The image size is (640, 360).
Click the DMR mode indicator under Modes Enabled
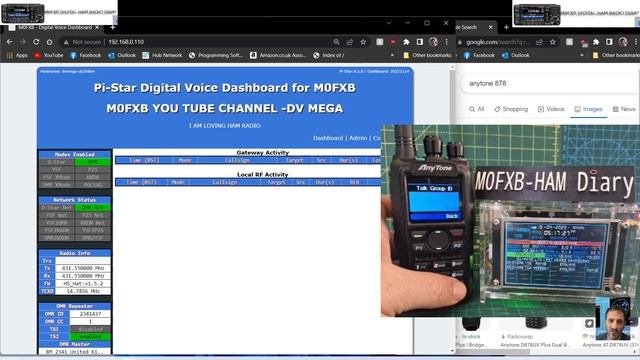(93, 162)
